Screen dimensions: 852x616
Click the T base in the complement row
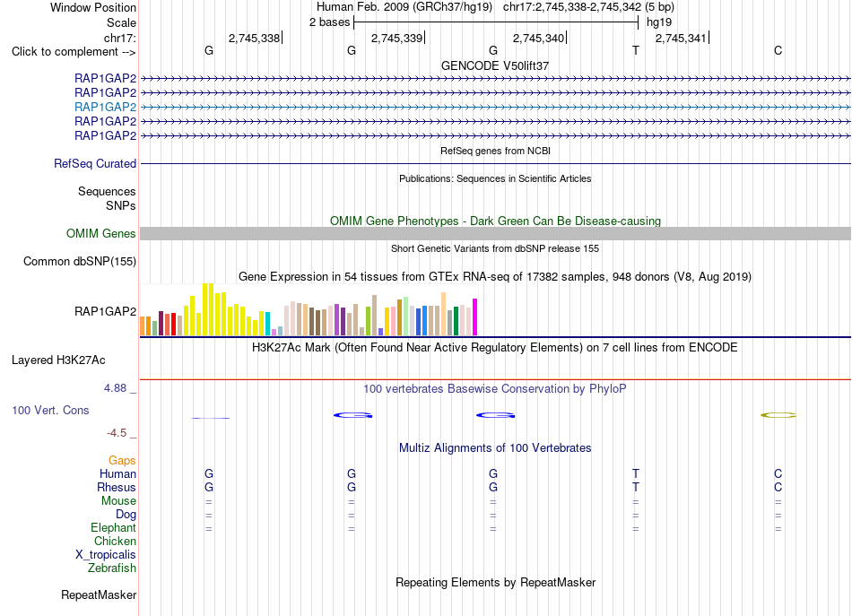636,50
